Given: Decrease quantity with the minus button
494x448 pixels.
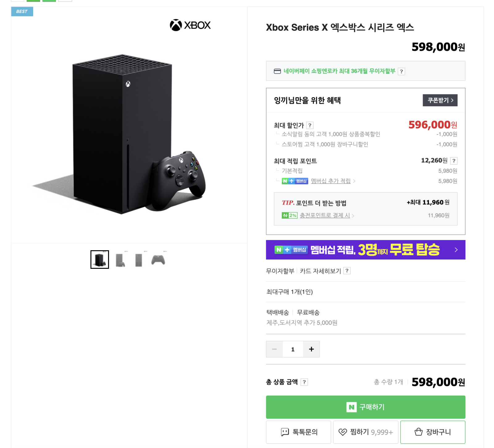Looking at the screenshot, I should pos(274,349).
